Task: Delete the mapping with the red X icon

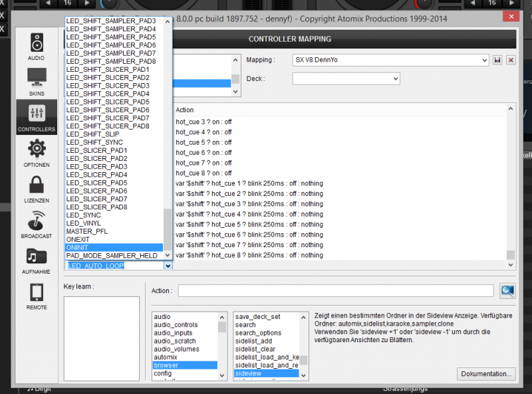Action: (511, 60)
